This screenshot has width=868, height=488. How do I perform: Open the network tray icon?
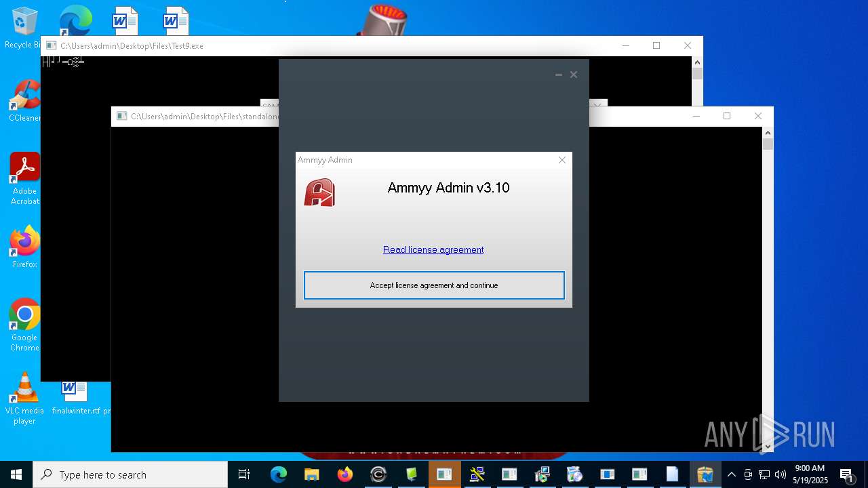click(764, 474)
